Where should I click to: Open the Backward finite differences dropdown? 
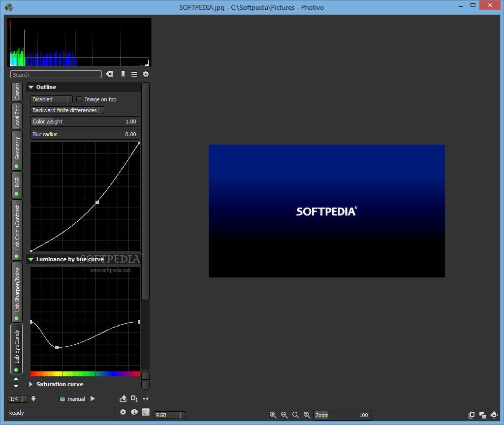coord(67,110)
